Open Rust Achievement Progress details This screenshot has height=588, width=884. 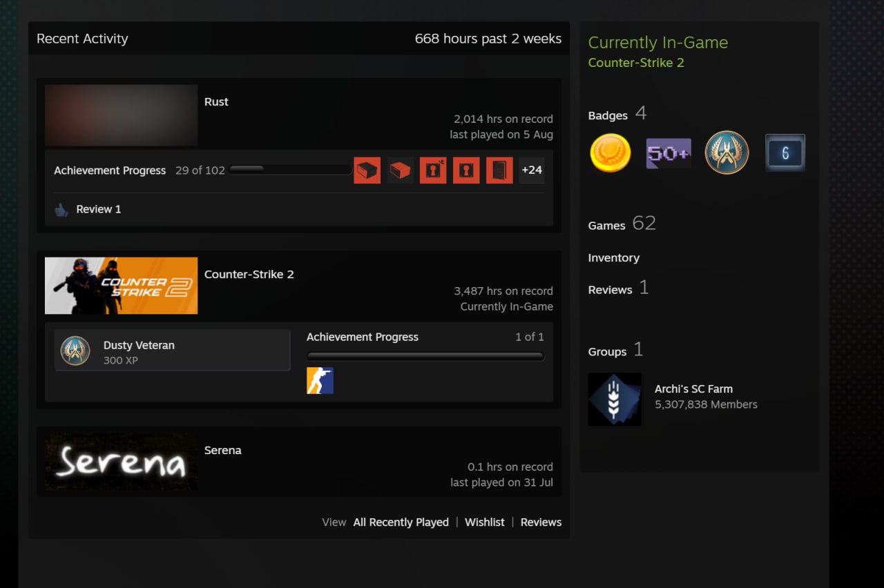point(110,170)
